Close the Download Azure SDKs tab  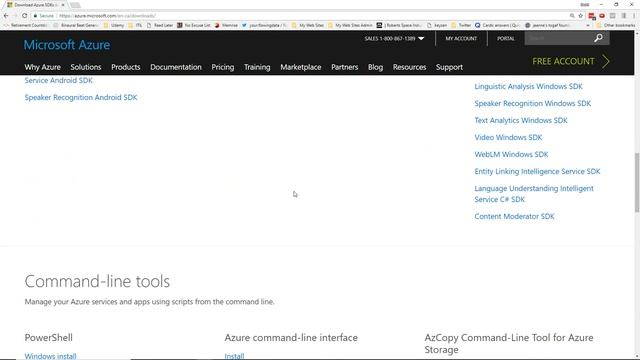(x=63, y=5)
